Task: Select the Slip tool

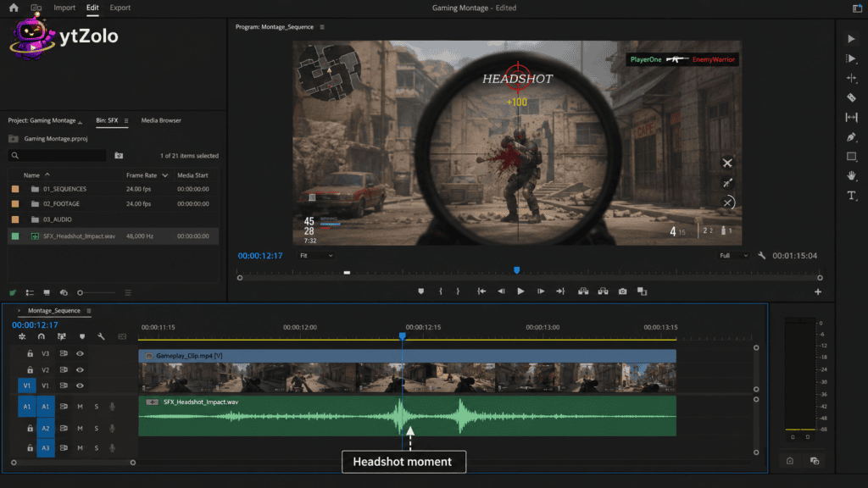Action: tap(851, 117)
